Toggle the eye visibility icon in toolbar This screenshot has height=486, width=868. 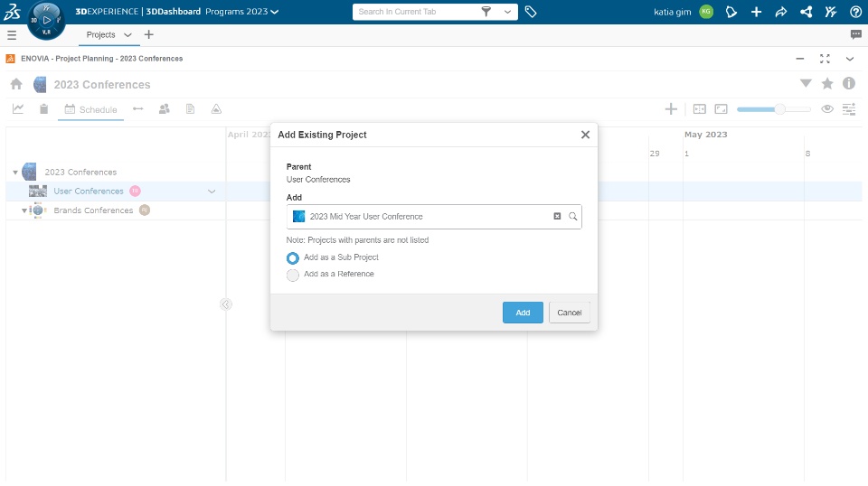[x=826, y=109]
